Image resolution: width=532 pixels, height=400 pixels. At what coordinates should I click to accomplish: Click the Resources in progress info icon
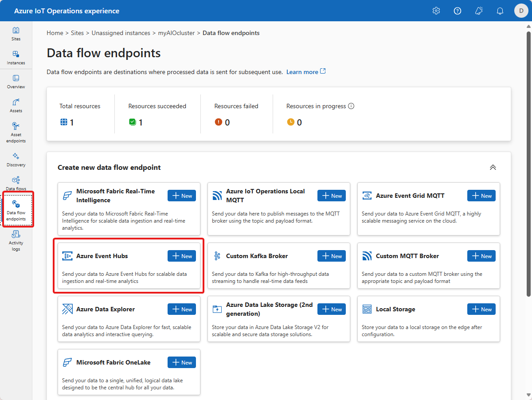coord(351,106)
